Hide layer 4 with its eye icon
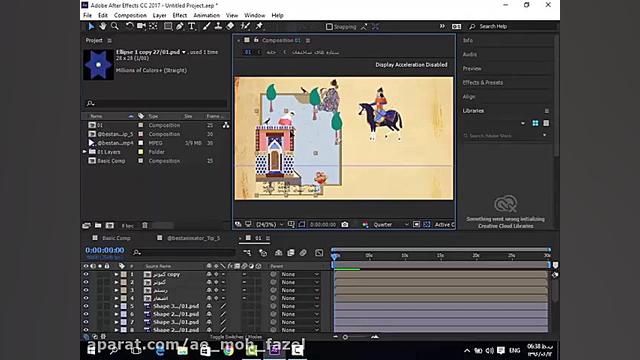This screenshot has height=360, width=640. [86, 298]
